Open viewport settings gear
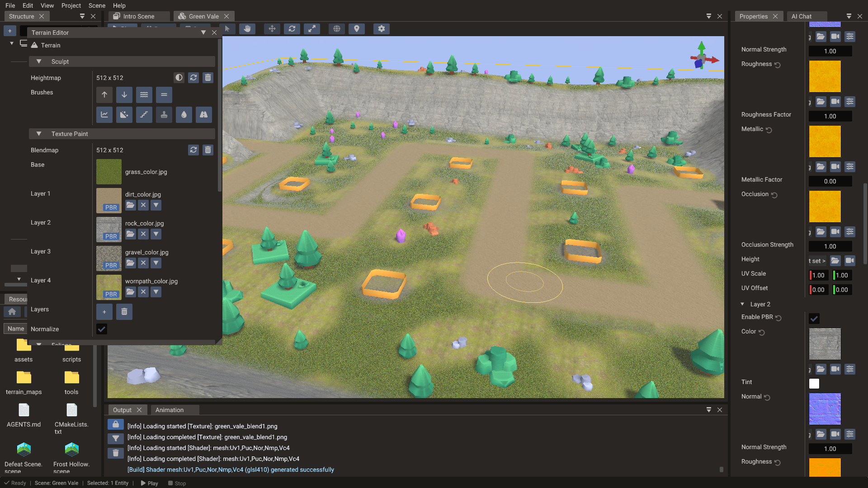Image resolution: width=868 pixels, height=488 pixels. tap(382, 29)
